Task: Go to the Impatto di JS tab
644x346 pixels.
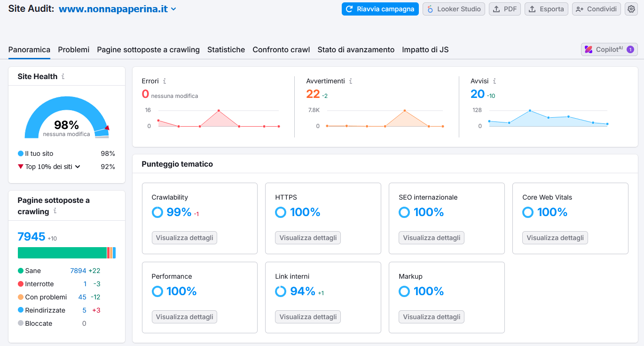Action: click(425, 49)
